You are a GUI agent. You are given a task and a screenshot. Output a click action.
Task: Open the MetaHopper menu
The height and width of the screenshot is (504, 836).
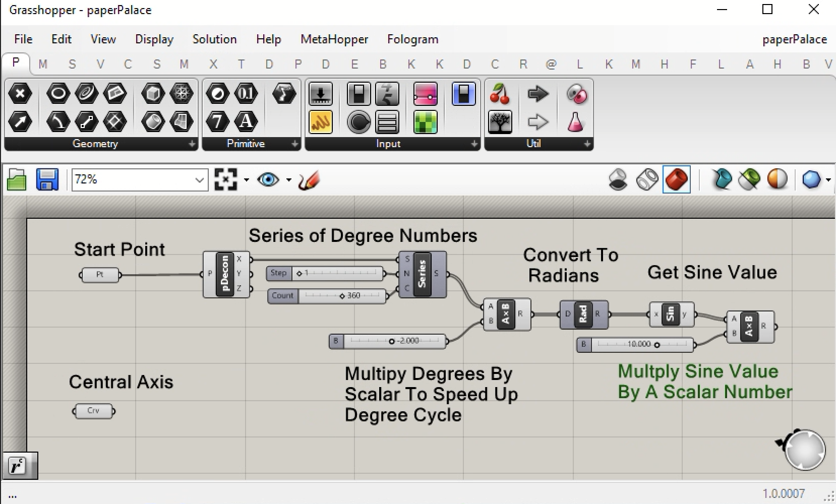[334, 39]
